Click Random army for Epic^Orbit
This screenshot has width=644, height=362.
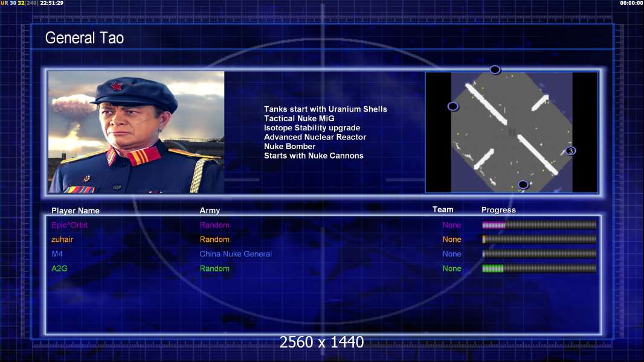click(x=214, y=225)
